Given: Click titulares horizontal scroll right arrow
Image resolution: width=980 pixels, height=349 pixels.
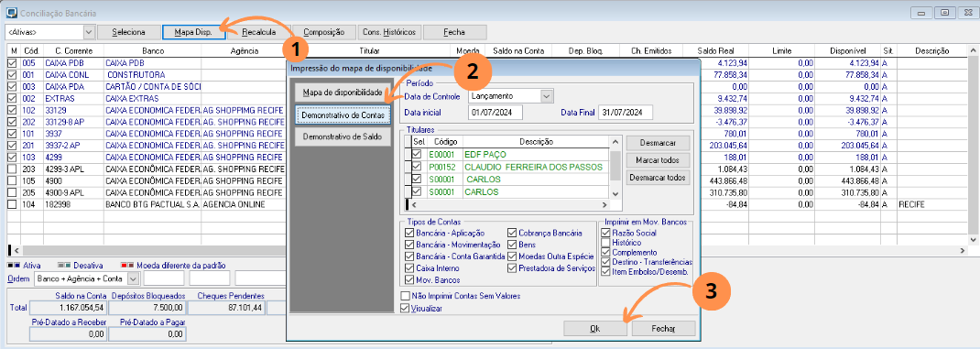Looking at the screenshot, I should tap(604, 204).
